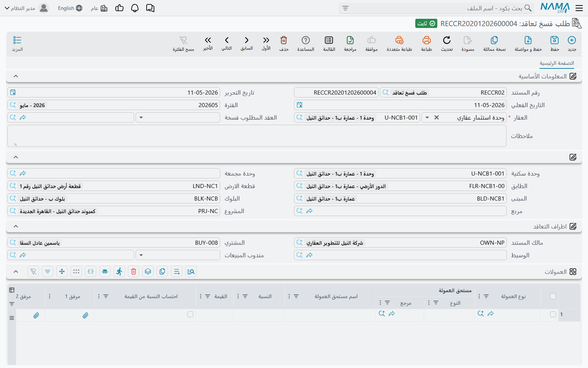This screenshot has width=588, height=368.
Task: Switch language to English
Action: click(70, 8)
